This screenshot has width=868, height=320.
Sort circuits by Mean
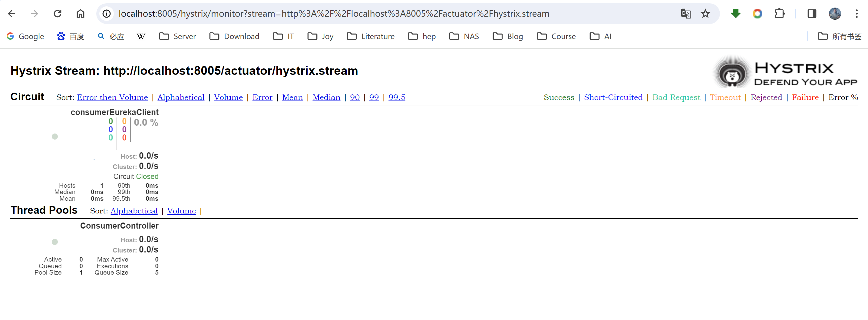[292, 97]
